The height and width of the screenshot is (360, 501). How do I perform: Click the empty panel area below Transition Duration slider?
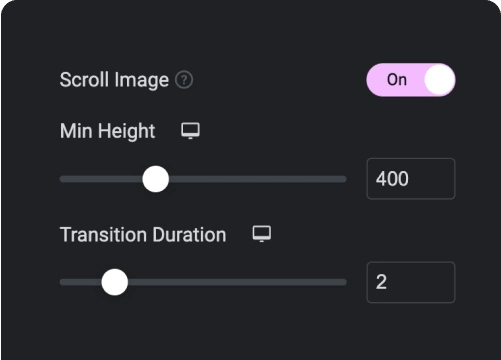[250, 330]
